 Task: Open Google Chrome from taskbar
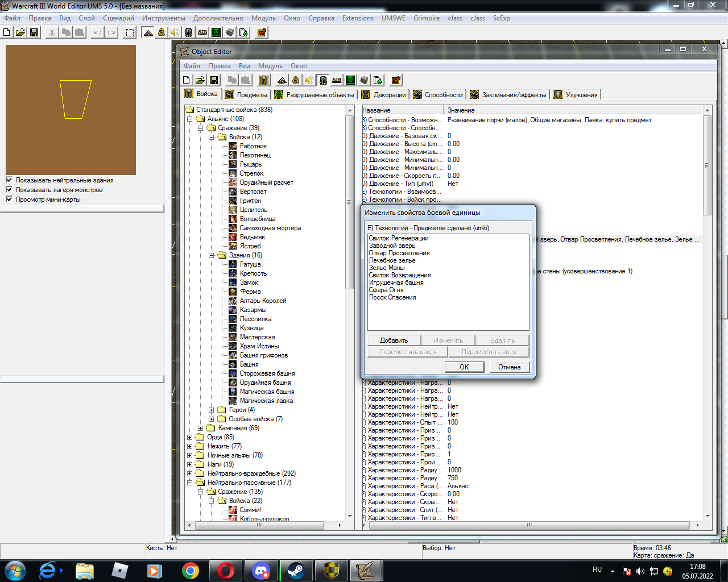(x=191, y=571)
